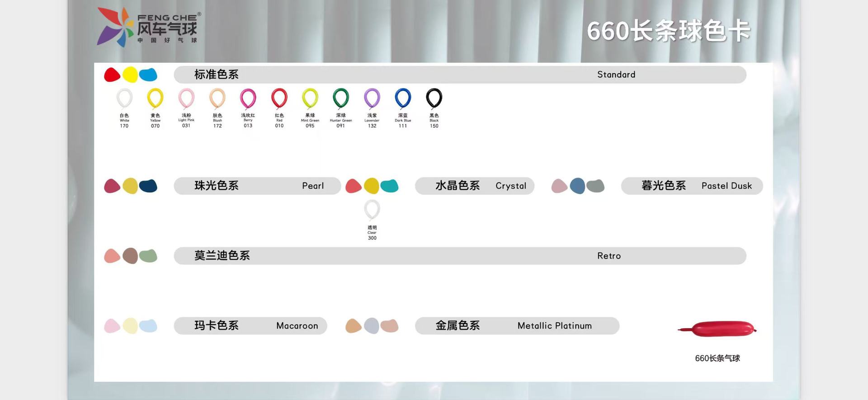Image resolution: width=868 pixels, height=400 pixels.
Task: Open the Pearl color series banner
Action: tap(257, 186)
